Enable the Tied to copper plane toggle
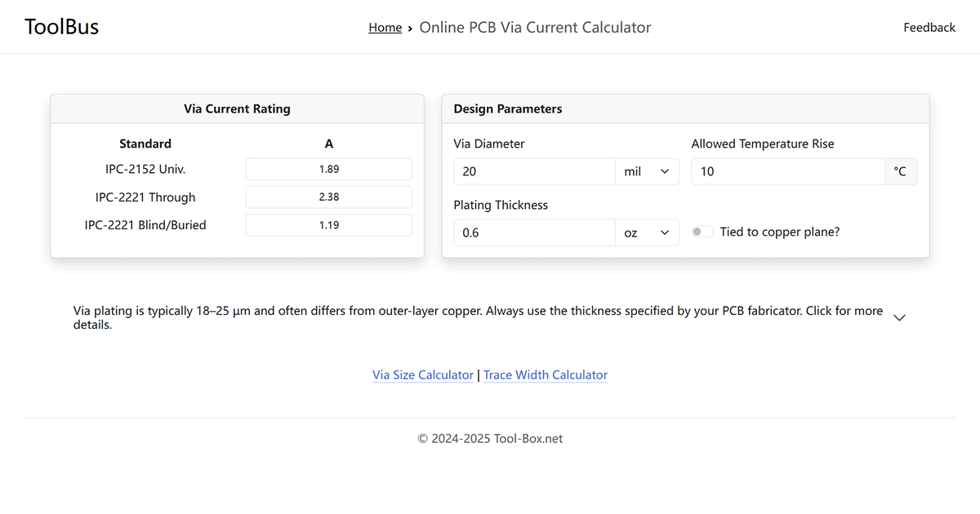Image resolution: width=980 pixels, height=514 pixels. 702,232
